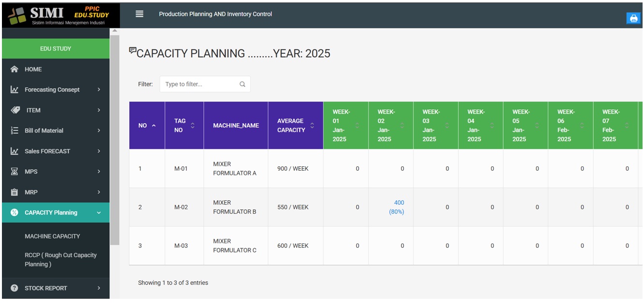644x307 pixels.
Task: Sort by TAG NO column header
Action: [184, 126]
